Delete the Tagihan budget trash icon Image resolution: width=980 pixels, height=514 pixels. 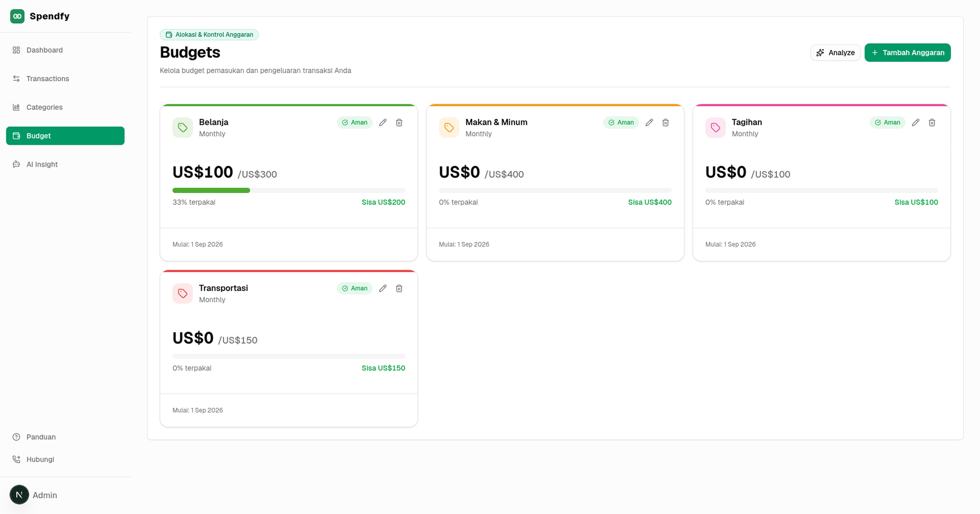(932, 123)
